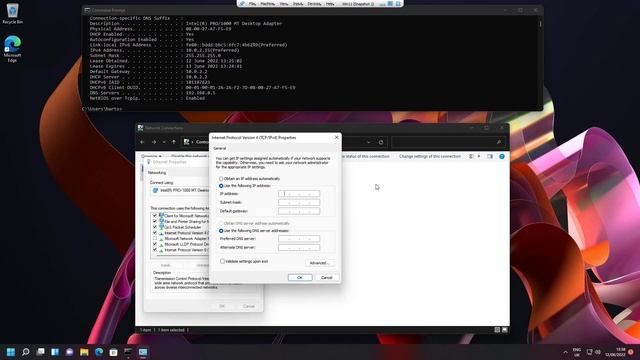Select 'Use the following IP address' radio button

pos(221,186)
